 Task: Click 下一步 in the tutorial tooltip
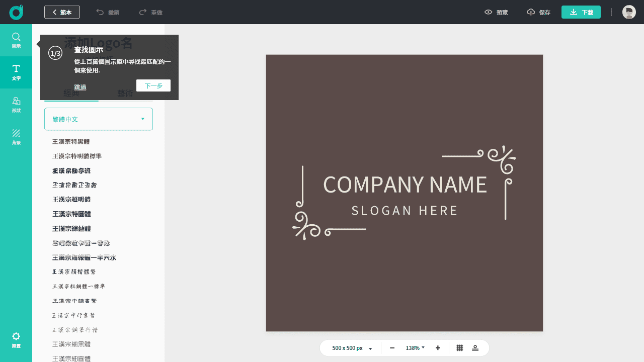[153, 85]
